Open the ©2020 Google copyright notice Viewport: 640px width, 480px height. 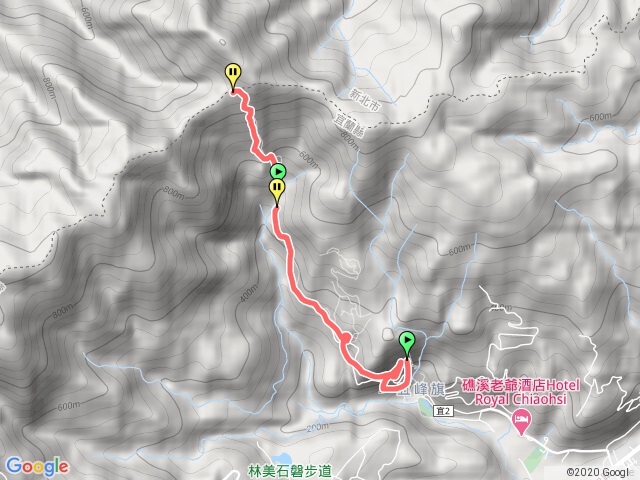602,473
